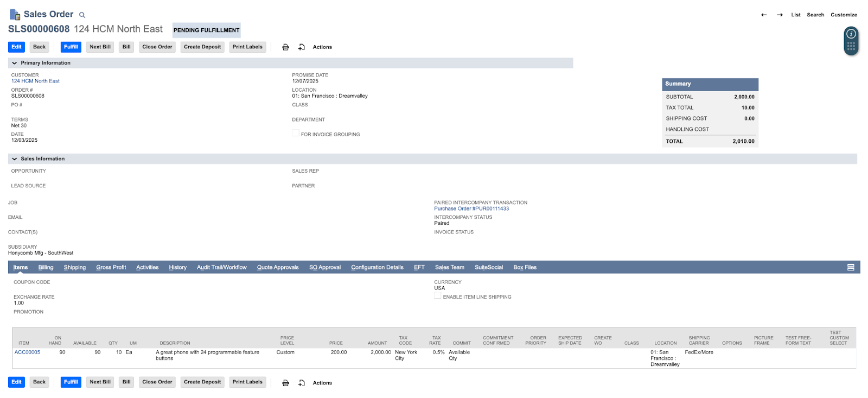The height and width of the screenshot is (398, 868).
Task: Open item ACC00005 in the items table
Action: click(27, 352)
